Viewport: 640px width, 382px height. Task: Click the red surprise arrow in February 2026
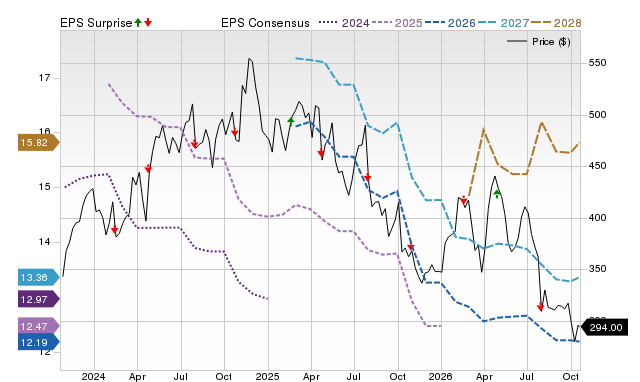(x=464, y=200)
